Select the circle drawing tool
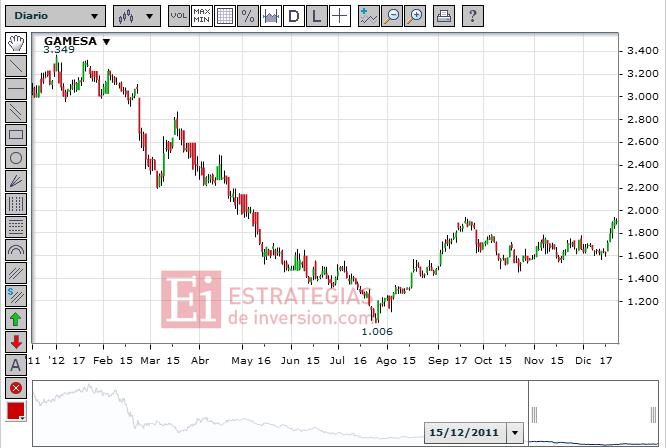The image size is (667, 448). pos(16,158)
